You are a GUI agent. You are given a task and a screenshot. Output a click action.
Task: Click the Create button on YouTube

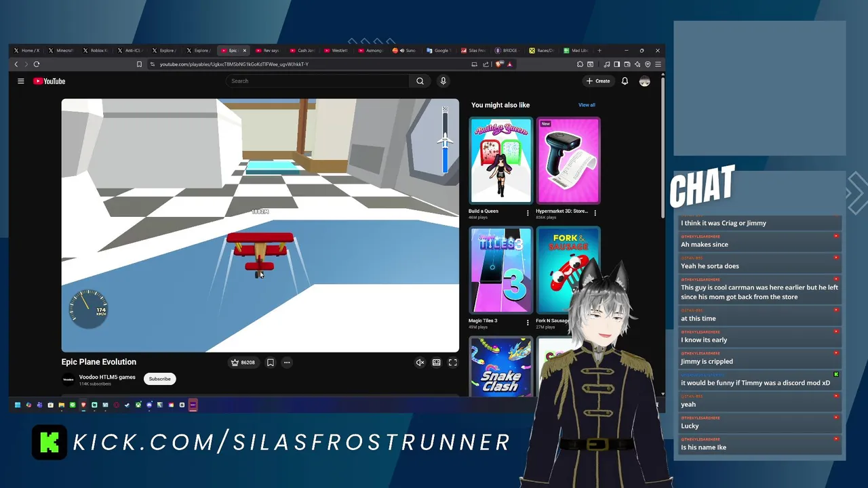598,81
